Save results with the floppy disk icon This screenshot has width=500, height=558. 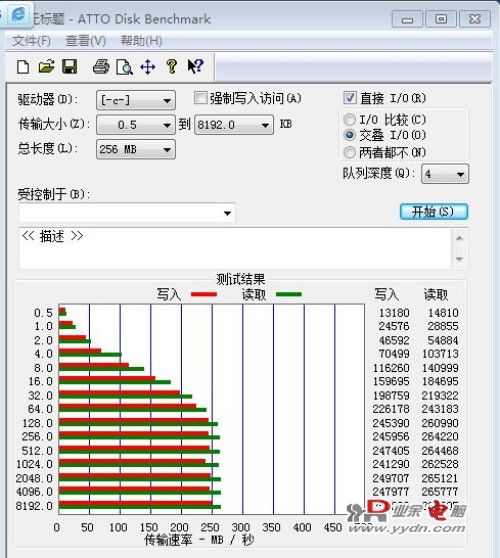pyautogui.click(x=69, y=67)
